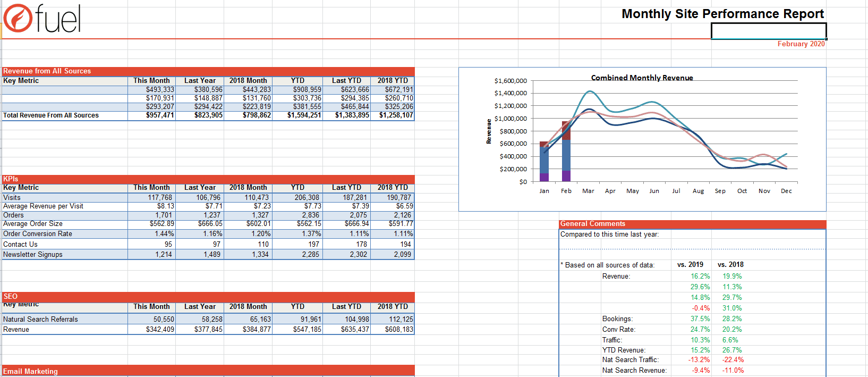Click Visits This Month value 117,768
868x377 pixels.
coord(160,197)
